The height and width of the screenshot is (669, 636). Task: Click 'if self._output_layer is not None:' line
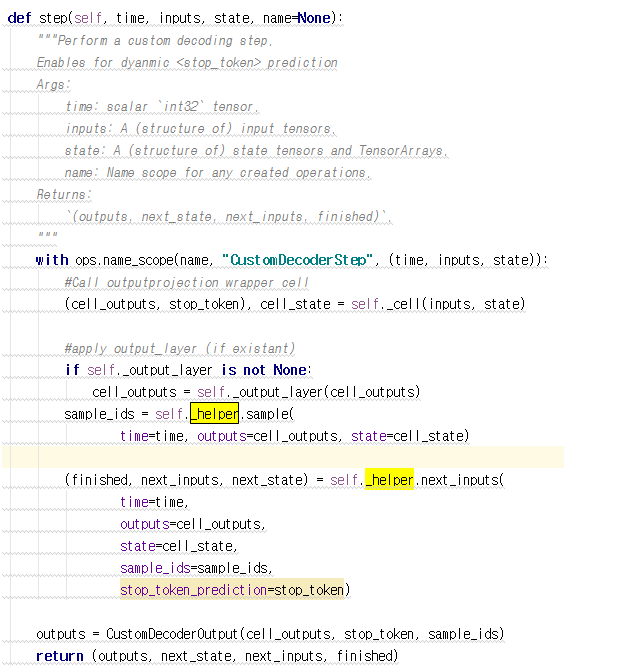pos(188,370)
